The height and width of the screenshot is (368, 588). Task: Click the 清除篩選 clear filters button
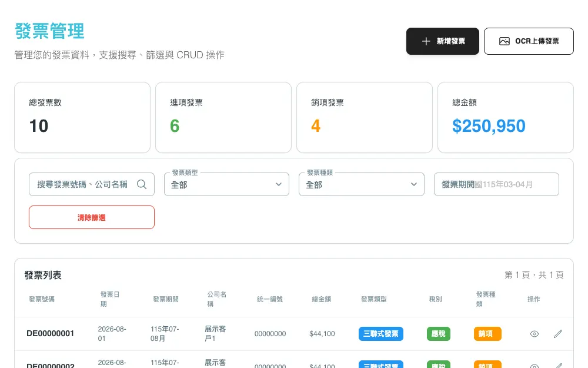pyautogui.click(x=92, y=217)
